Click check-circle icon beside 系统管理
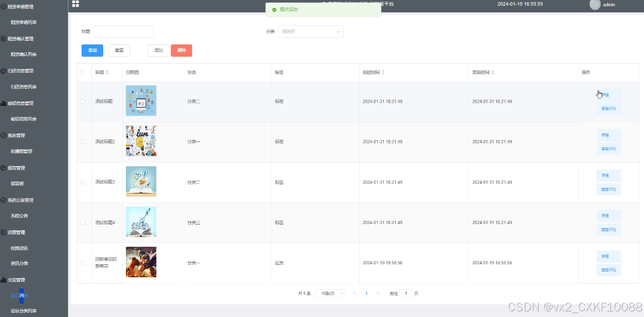The width and height of the screenshot is (644, 317). (x=4, y=135)
